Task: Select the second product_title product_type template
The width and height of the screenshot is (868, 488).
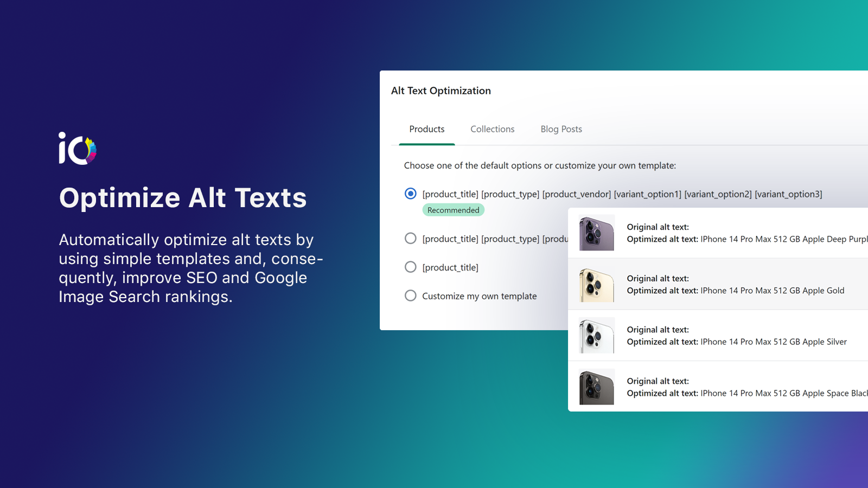Action: tap(410, 238)
